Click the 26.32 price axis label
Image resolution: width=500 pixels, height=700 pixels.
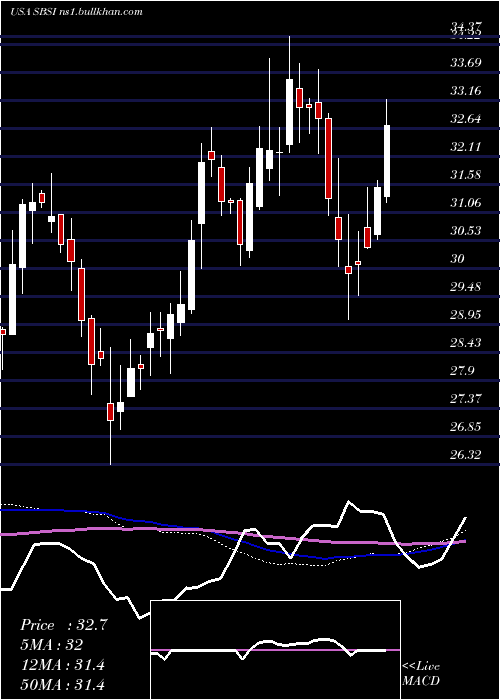click(x=466, y=455)
